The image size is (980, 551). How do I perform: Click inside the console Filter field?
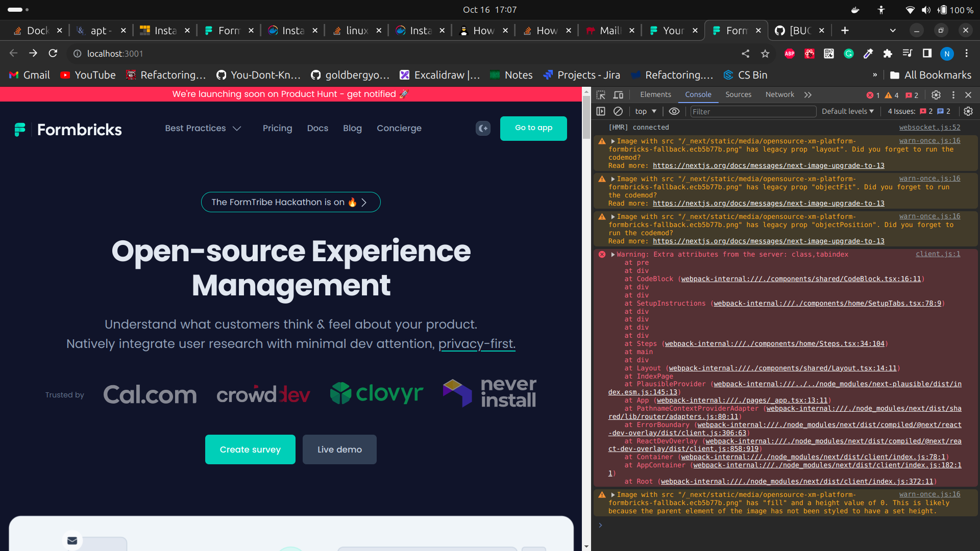pos(753,111)
